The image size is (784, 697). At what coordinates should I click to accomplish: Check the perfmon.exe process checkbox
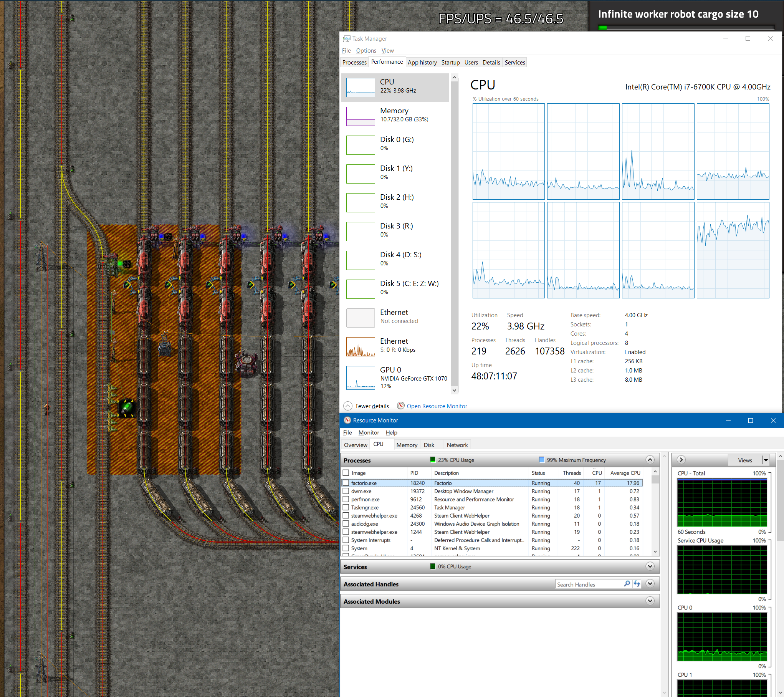(346, 499)
